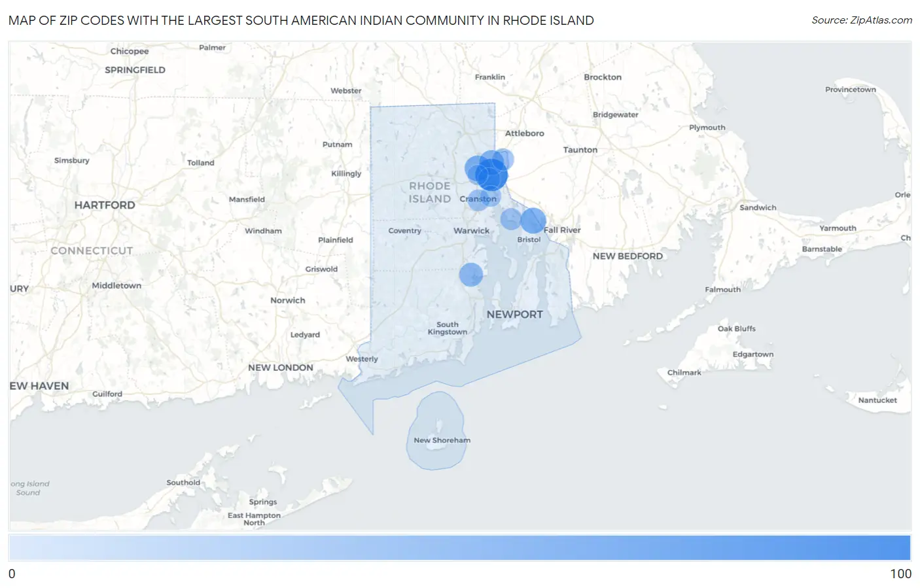
Task: Click the 'Westerly' map label
Action: 362,359
